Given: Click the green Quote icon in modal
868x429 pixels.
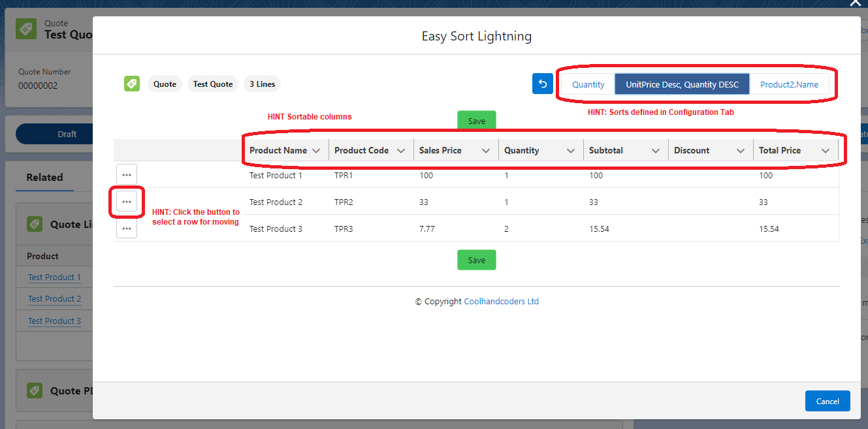Looking at the screenshot, I should coord(132,84).
